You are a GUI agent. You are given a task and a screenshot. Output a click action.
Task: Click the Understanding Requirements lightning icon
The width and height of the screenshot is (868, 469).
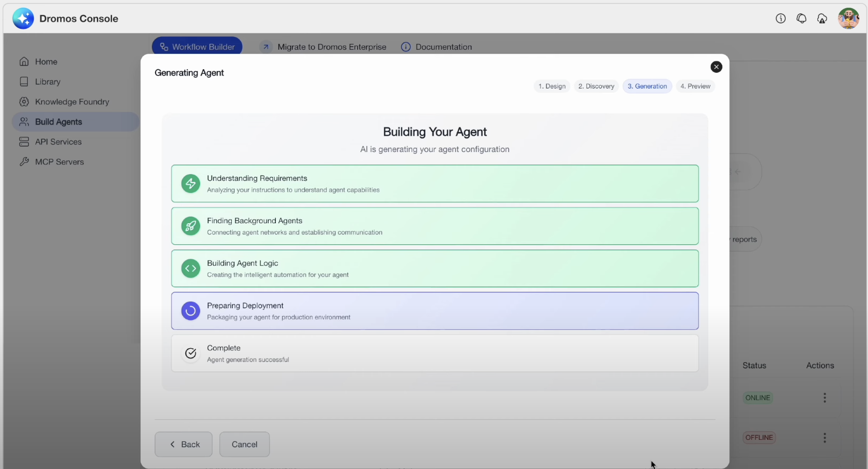(190, 184)
